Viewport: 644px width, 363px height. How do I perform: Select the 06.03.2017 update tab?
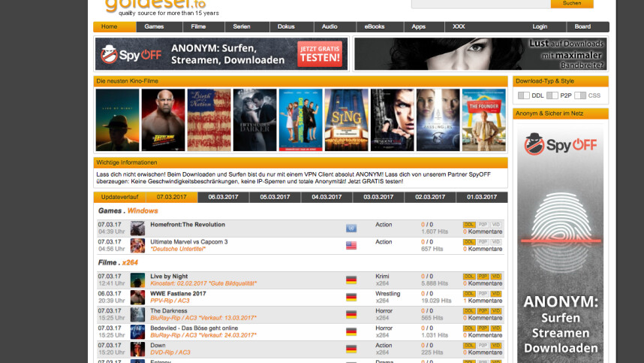[224, 198]
